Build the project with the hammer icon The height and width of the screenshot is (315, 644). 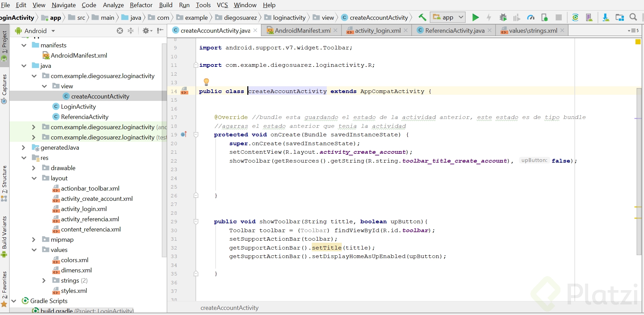click(x=422, y=17)
